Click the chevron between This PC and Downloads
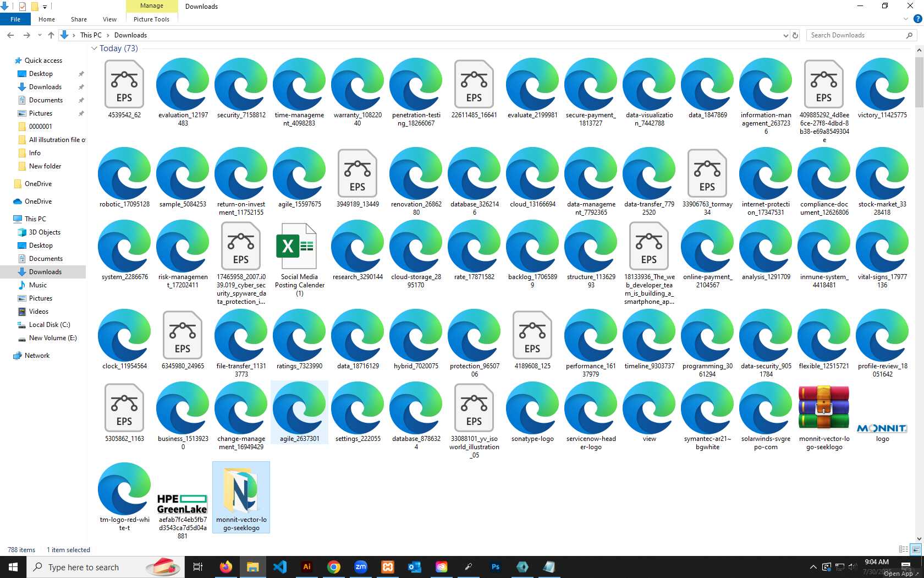Screen dimensions: 924x578 coord(108,35)
